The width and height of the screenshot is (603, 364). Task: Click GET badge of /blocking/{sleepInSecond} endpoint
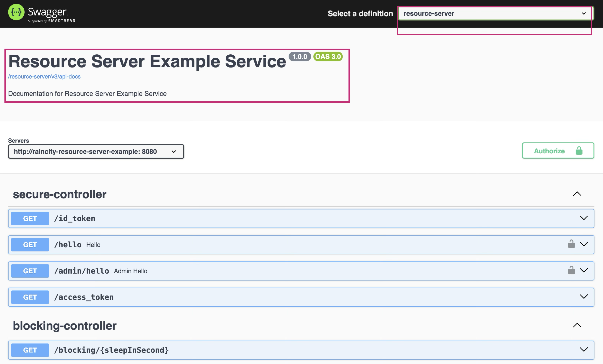(x=30, y=350)
